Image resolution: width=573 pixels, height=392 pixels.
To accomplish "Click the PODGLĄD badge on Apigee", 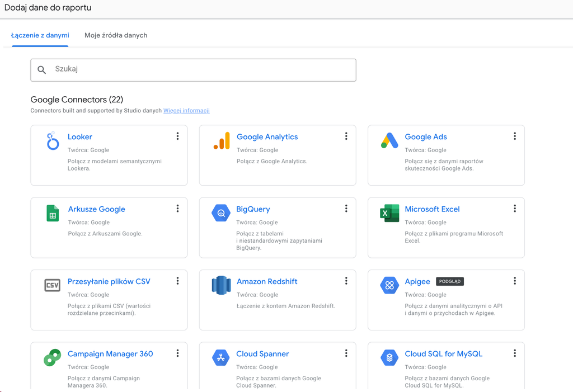I will click(x=450, y=282).
